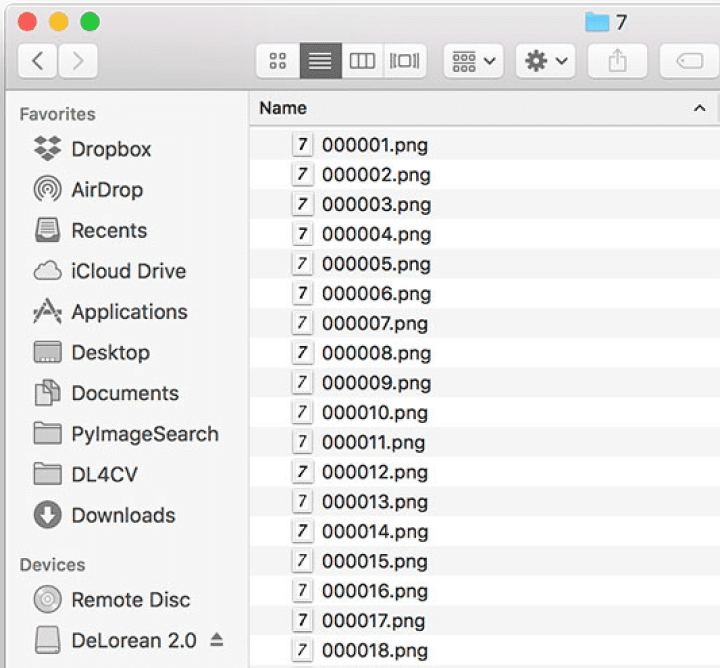The height and width of the screenshot is (668, 720).
Task: Go forward with the right arrow button
Action: tap(78, 61)
